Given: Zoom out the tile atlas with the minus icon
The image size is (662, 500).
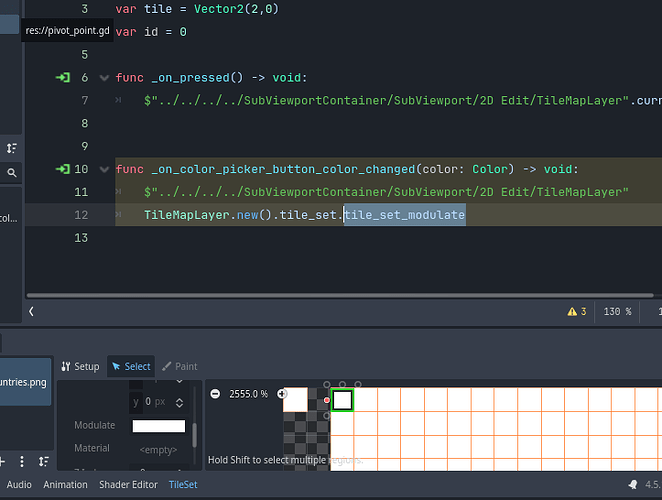Looking at the screenshot, I should coord(215,394).
